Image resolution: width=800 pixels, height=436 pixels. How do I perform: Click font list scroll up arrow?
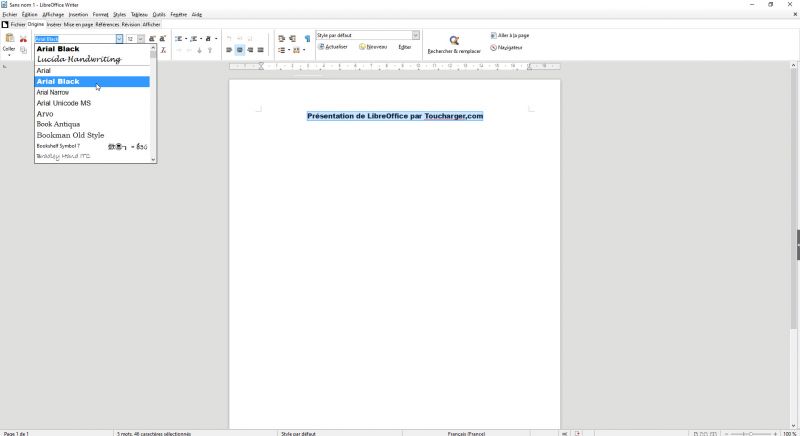153,47
